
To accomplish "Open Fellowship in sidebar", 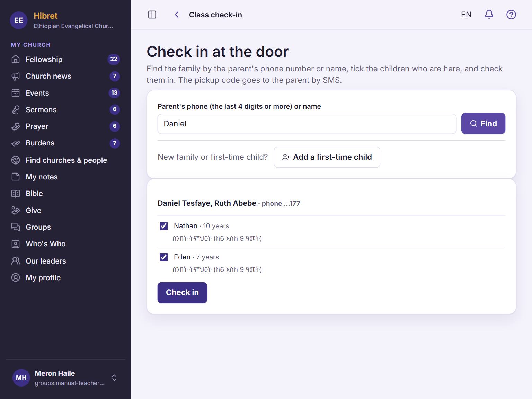I will click(x=65, y=59).
